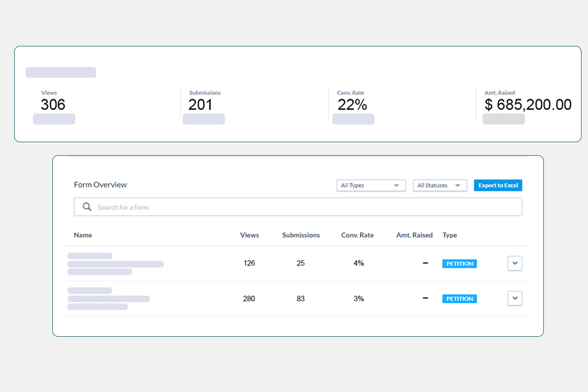Select the form name in the second row
The height and width of the screenshot is (392, 588).
108,299
